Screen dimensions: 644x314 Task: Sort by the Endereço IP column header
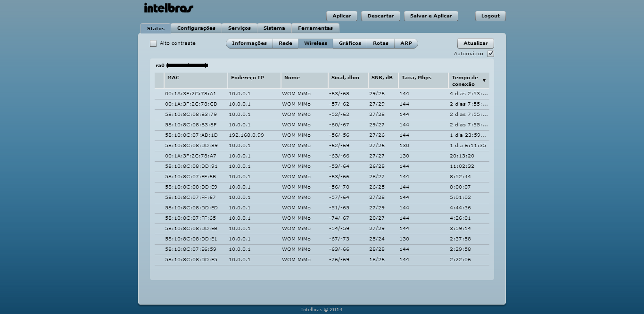pyautogui.click(x=254, y=81)
